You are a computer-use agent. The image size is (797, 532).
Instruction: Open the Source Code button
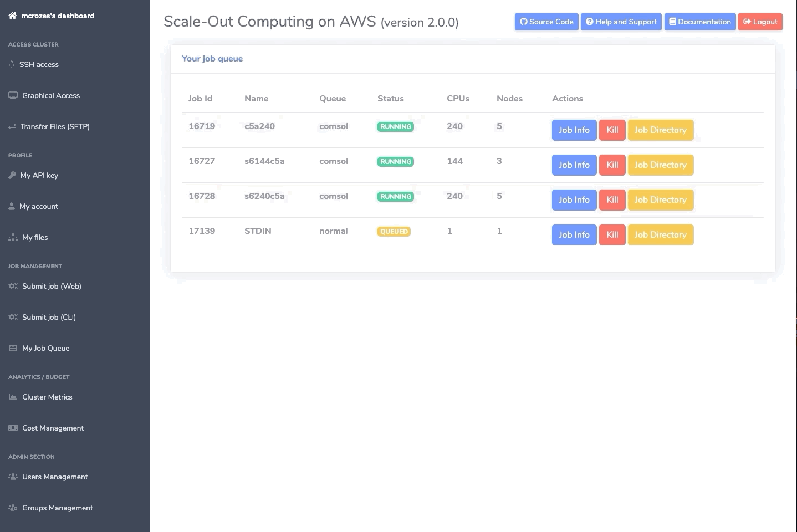(x=546, y=22)
